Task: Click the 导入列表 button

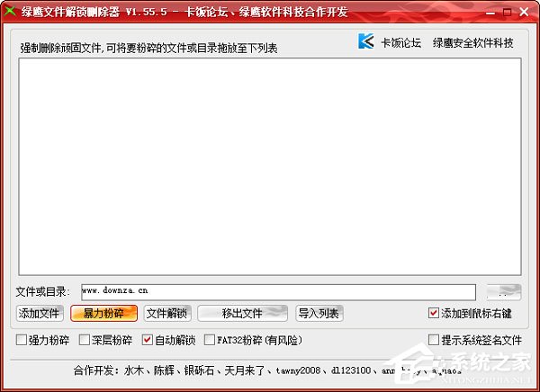Action: (x=319, y=314)
